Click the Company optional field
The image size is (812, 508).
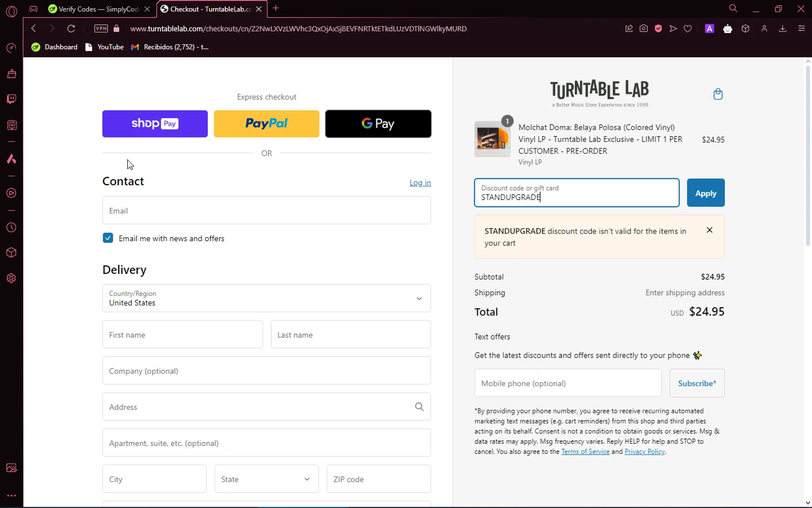click(267, 371)
